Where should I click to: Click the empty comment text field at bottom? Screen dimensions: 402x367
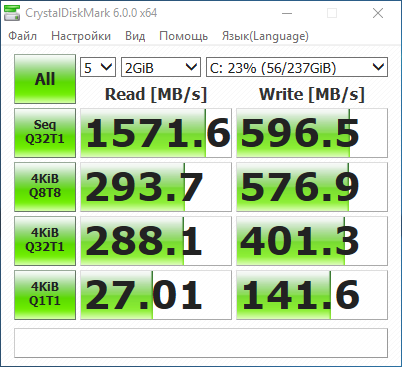(x=201, y=343)
